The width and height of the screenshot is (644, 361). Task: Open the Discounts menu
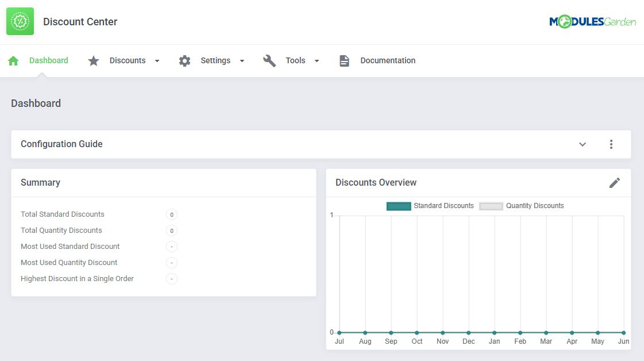click(x=128, y=60)
